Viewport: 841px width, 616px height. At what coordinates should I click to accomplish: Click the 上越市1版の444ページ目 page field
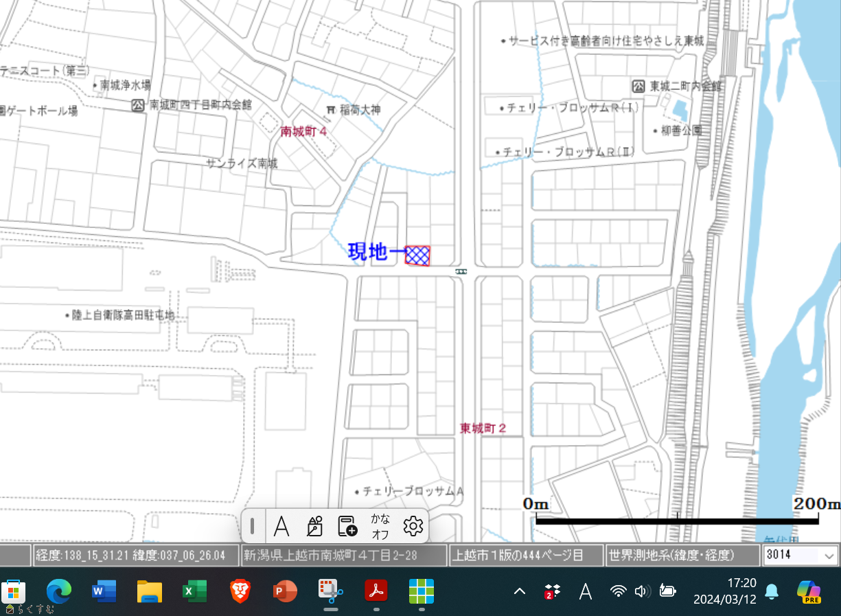(525, 556)
